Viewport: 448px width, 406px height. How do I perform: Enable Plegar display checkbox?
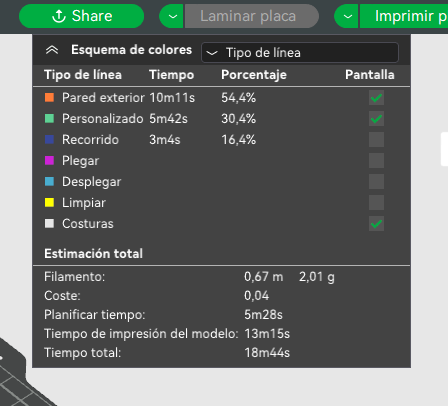376,161
